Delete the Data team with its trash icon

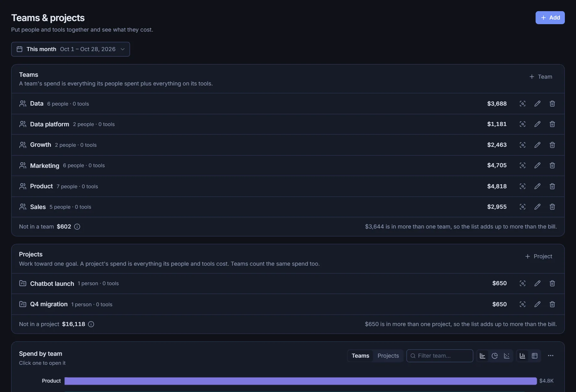click(x=552, y=104)
